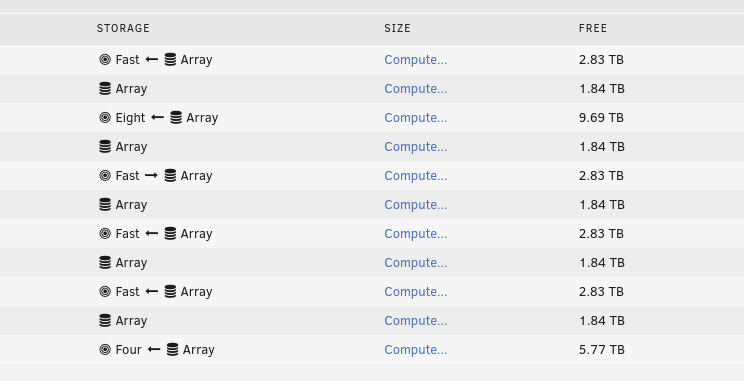Sort by the FREE column header
744x381 pixels.
click(x=593, y=28)
